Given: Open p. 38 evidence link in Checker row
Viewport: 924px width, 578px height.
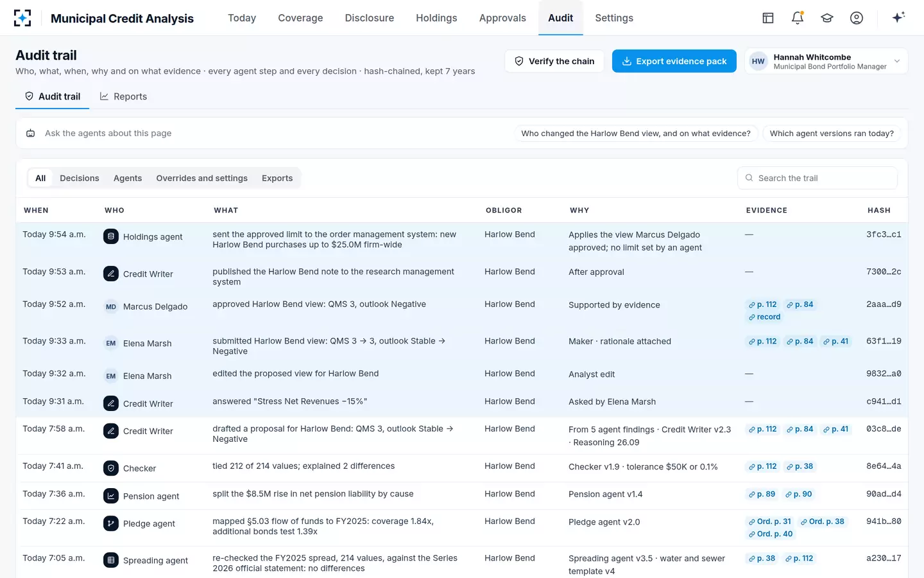Looking at the screenshot, I should point(799,467).
